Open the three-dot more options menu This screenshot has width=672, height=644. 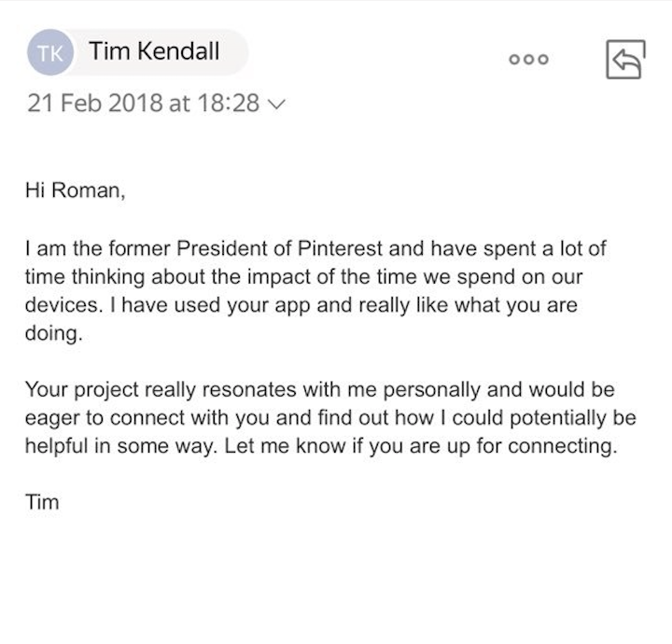click(x=528, y=59)
